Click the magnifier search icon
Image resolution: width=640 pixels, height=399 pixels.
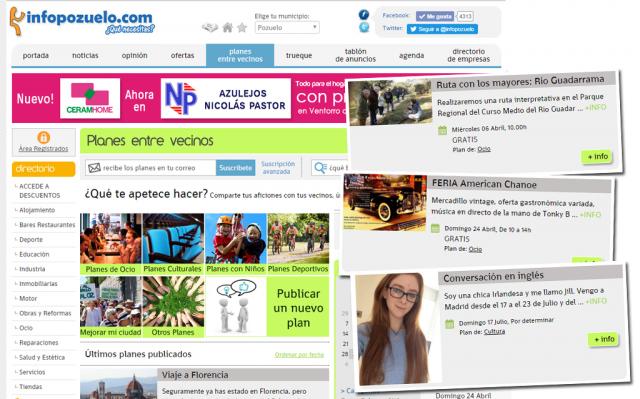[320, 168]
